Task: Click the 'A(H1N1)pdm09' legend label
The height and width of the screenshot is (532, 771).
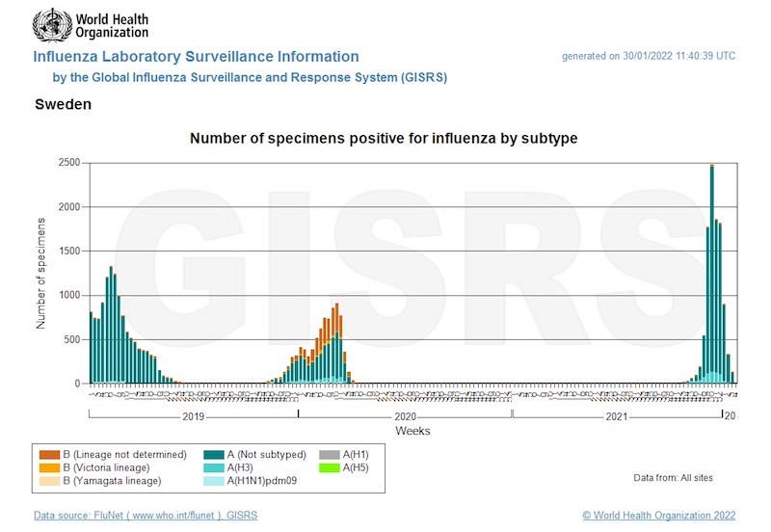Action: pyautogui.click(x=262, y=481)
